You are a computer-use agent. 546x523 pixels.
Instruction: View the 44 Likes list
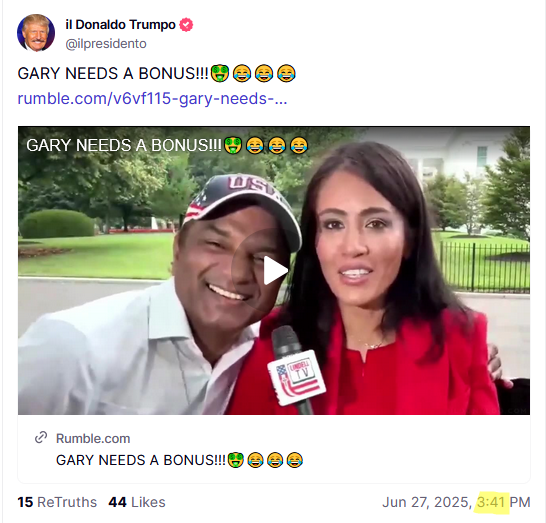[x=137, y=502]
